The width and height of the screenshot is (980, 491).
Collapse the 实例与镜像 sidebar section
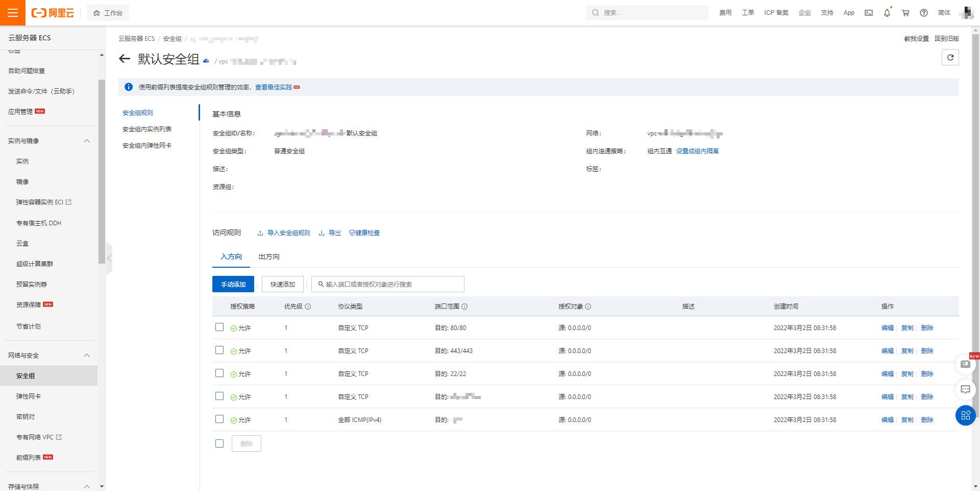coord(87,141)
